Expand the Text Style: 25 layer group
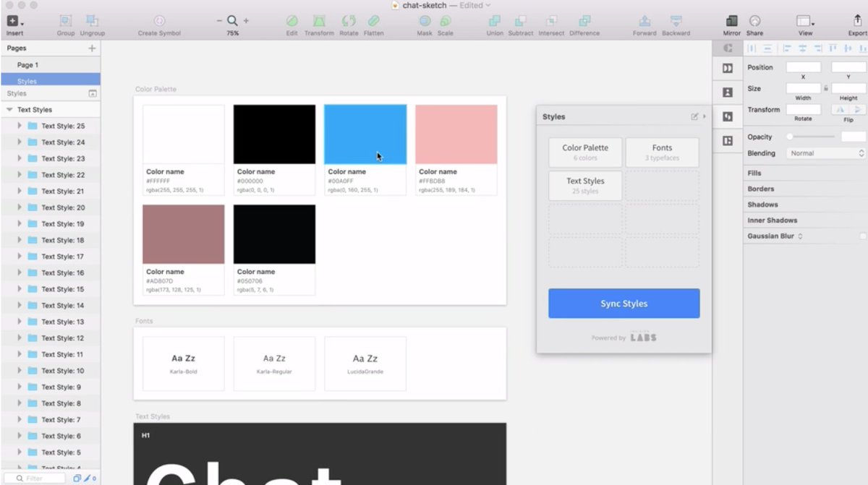Image resolution: width=868 pixels, height=485 pixels. point(20,126)
